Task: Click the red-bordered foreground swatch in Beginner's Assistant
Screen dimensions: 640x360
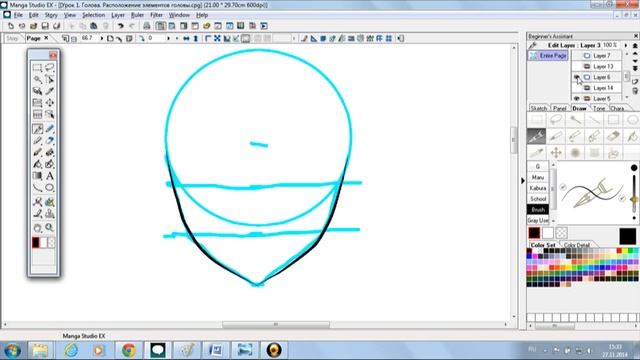Action: pos(534,233)
